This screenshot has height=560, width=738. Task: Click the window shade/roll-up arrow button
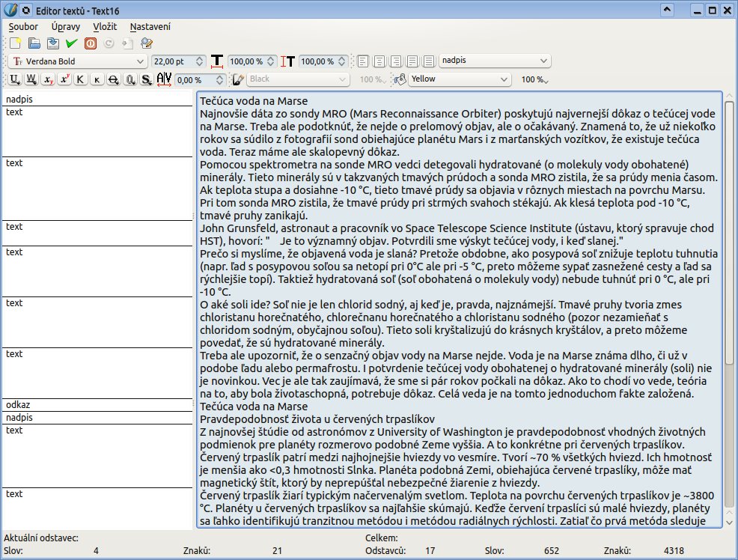point(667,10)
